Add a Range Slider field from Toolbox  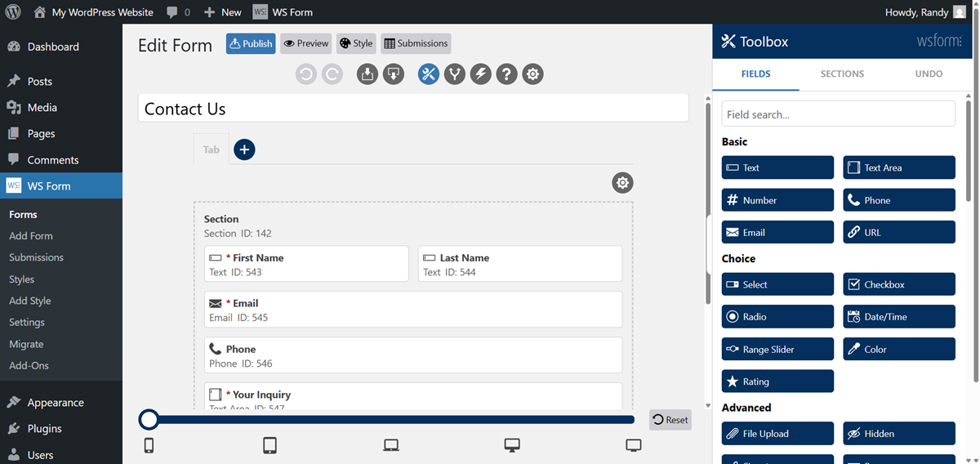coord(777,349)
